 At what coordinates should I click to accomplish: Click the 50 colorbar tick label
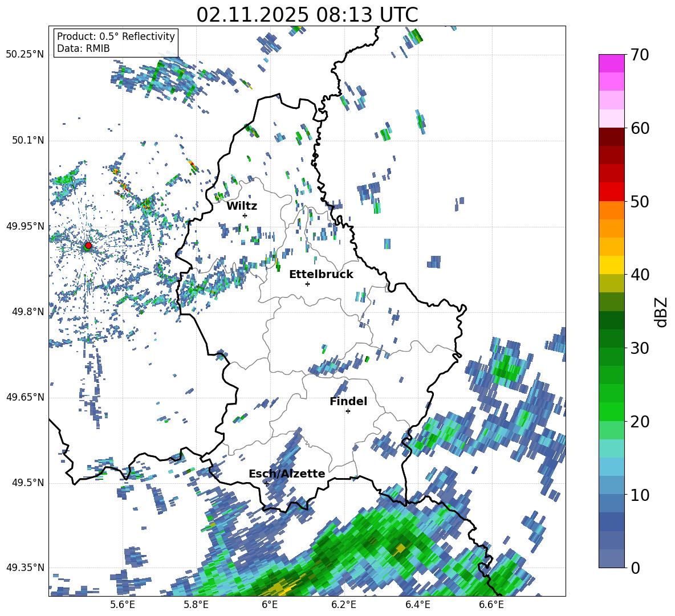point(639,201)
